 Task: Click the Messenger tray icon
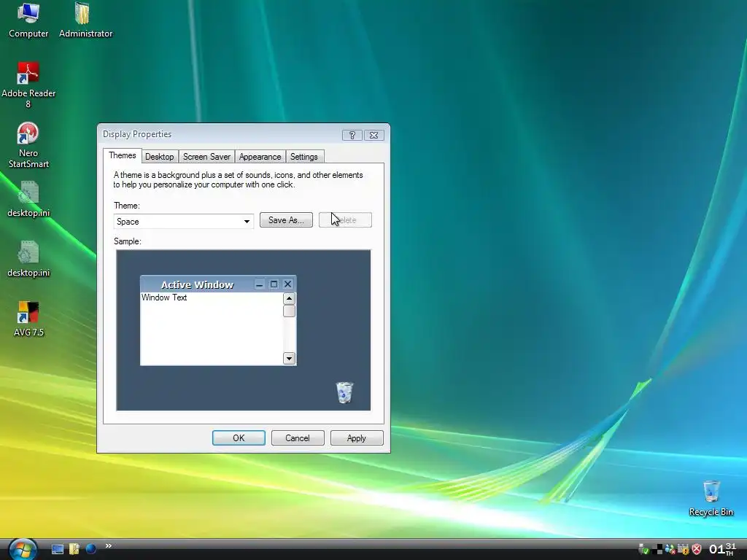tap(670, 550)
